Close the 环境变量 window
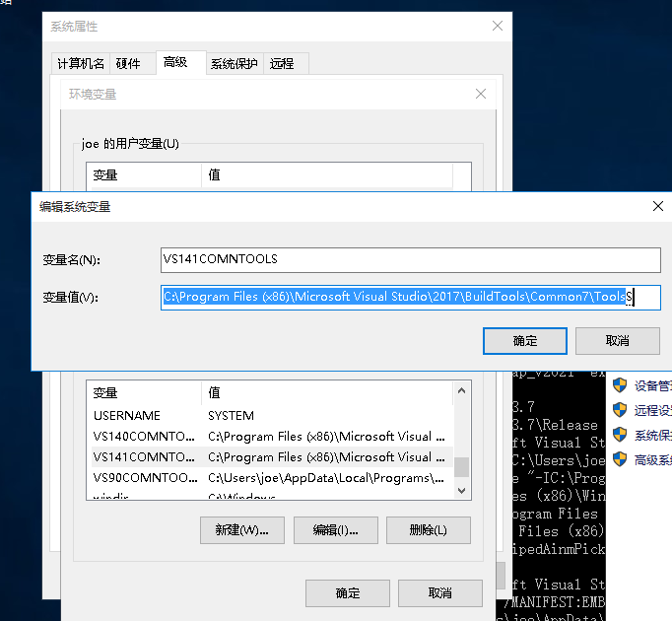Screen dimensions: 672x621 [481, 94]
